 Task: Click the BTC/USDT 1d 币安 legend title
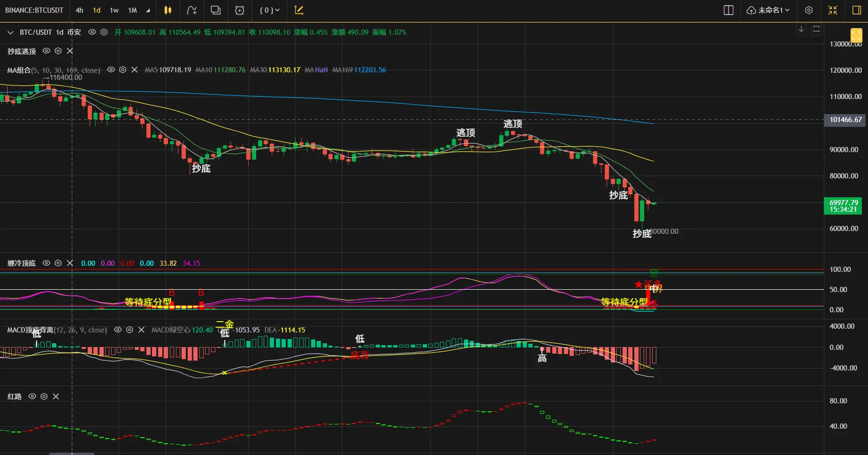click(50, 32)
